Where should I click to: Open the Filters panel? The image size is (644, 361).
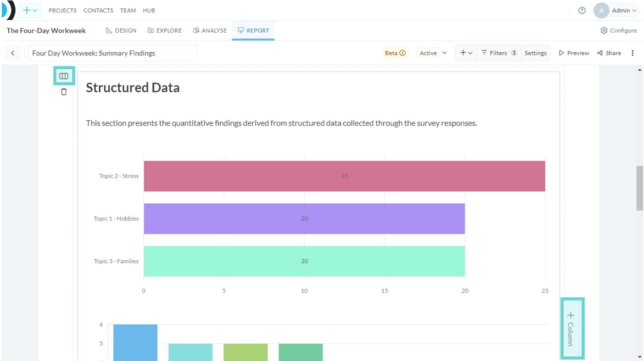coord(499,53)
